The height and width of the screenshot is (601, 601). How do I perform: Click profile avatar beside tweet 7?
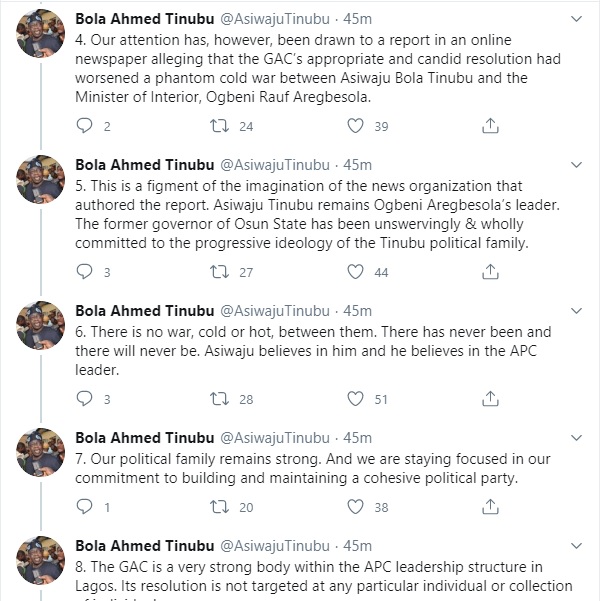tap(41, 457)
